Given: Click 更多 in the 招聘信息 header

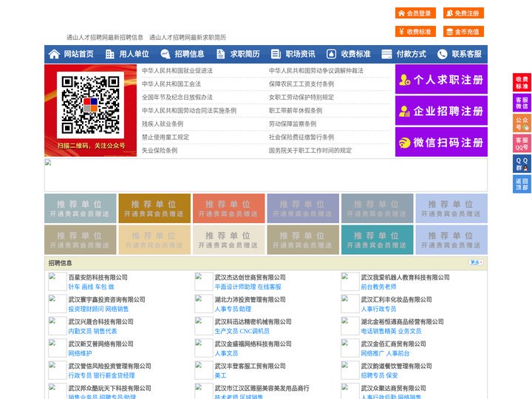Looking at the screenshot, I should (476, 262).
